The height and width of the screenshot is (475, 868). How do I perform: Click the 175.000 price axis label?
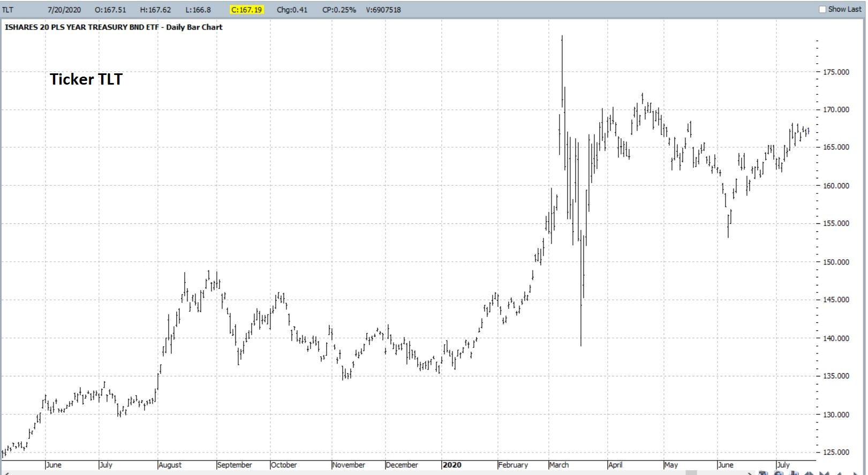click(x=836, y=72)
